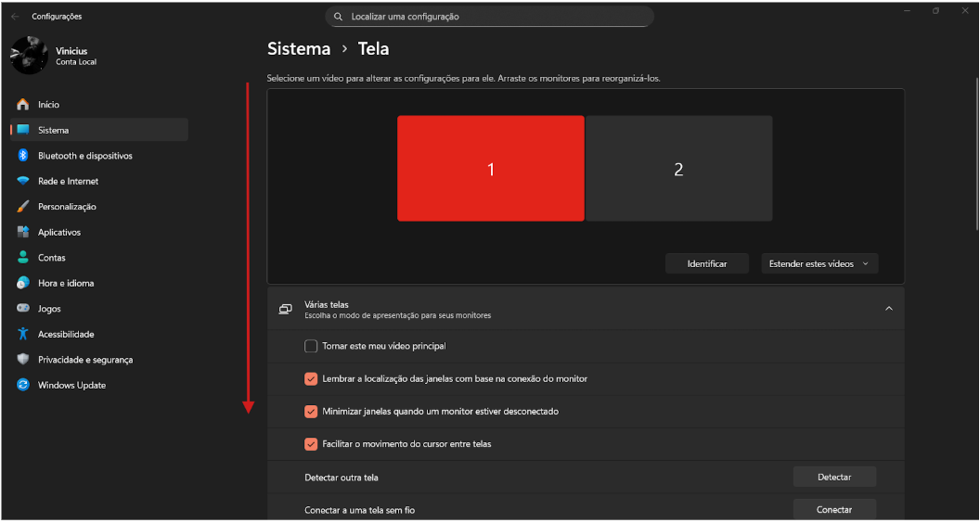Open Personalização paintbrush icon
This screenshot has height=523, width=980.
pos(23,207)
